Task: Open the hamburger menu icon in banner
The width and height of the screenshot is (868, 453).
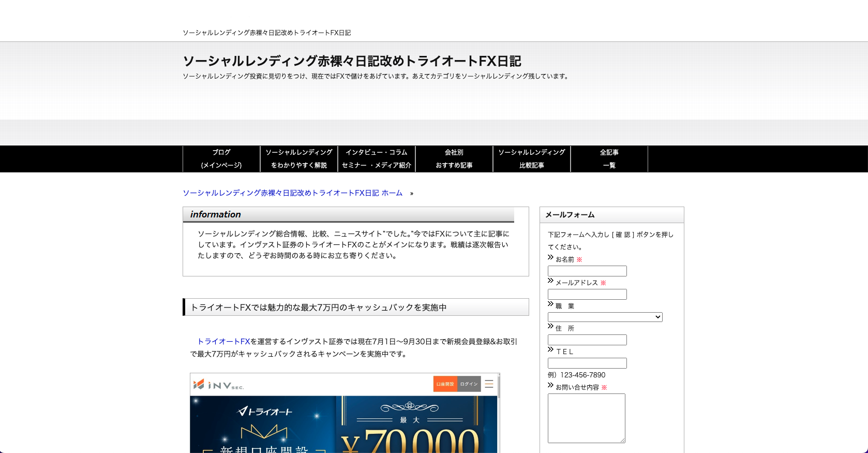Action: (x=489, y=384)
